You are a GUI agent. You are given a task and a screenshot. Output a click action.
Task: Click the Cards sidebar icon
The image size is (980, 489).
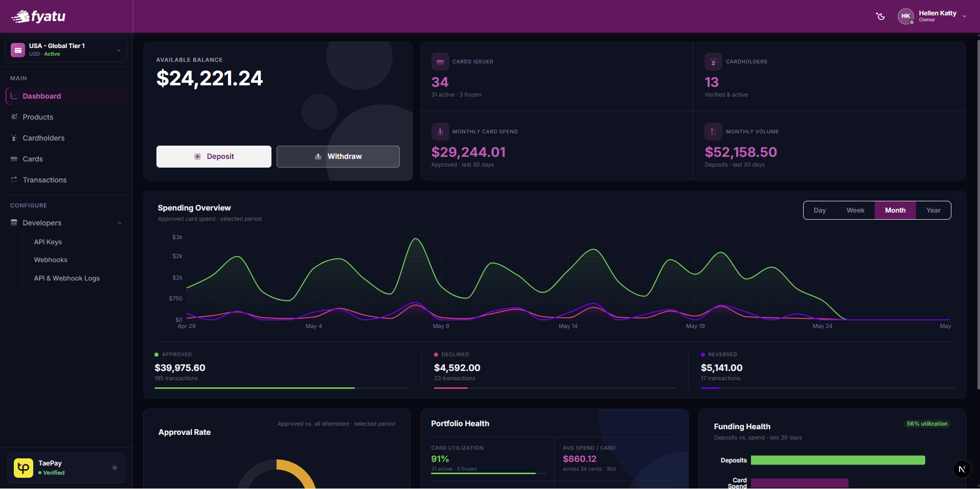click(x=14, y=159)
